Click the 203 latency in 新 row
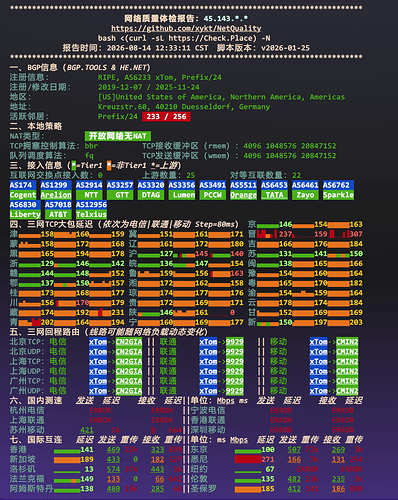This screenshot has width=398, height=500. (x=356, y=322)
